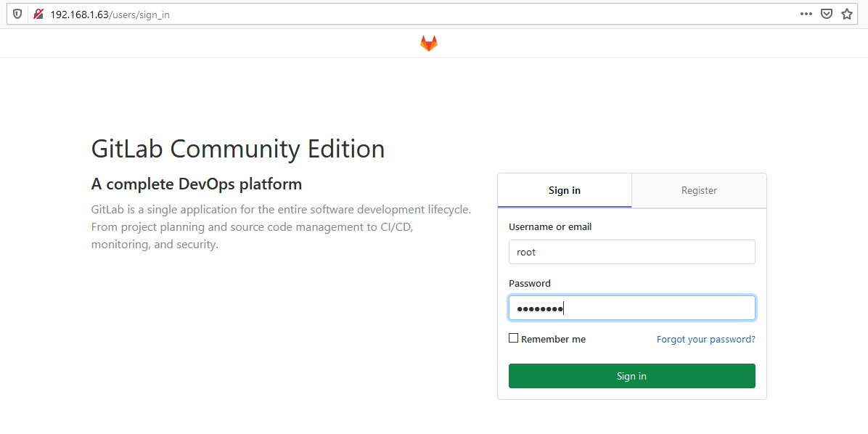Image resolution: width=868 pixels, height=434 pixels.
Task: View the insecure connection padlock details
Action: (x=38, y=13)
